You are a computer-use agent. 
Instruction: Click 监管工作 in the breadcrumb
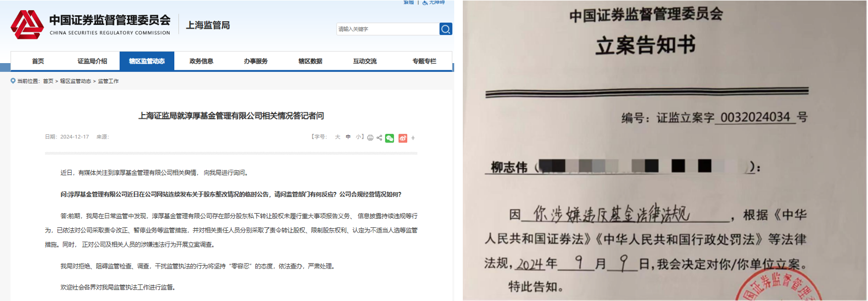click(x=108, y=81)
